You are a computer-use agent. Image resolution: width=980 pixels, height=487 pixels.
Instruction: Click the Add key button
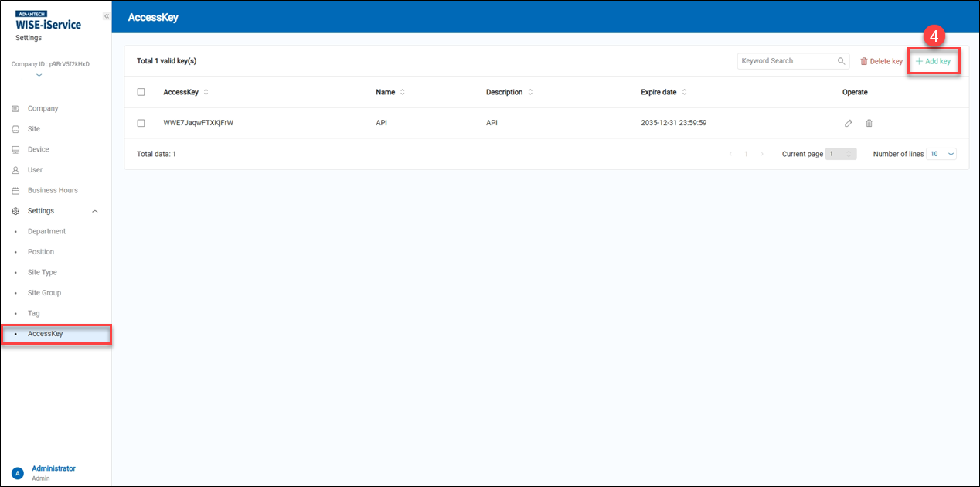934,60
